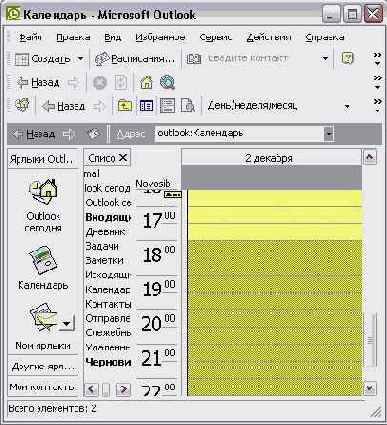Click folder list scroll-left arrow
The image size is (387, 425).
pos(91,389)
